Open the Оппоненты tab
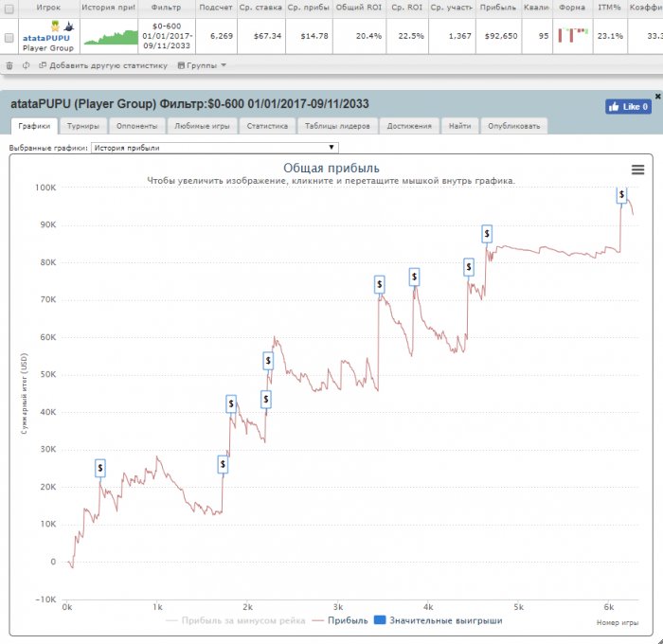This screenshot has width=663, height=644. click(x=136, y=126)
